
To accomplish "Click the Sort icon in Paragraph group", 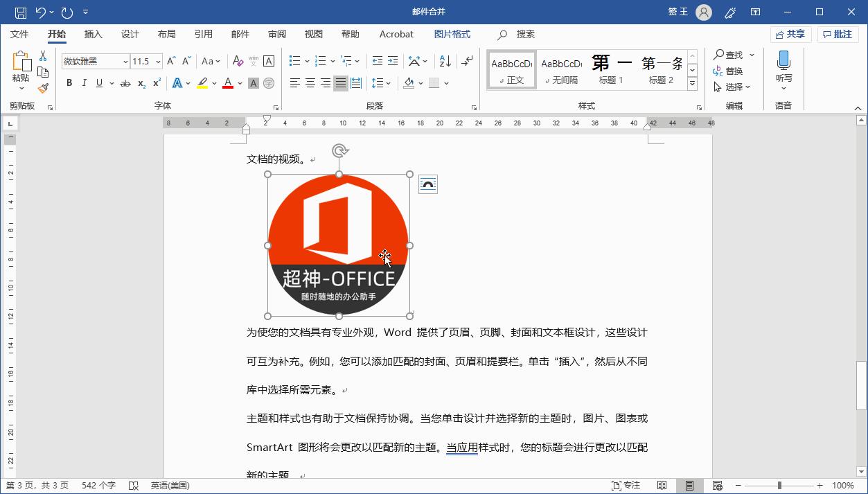I will (444, 60).
